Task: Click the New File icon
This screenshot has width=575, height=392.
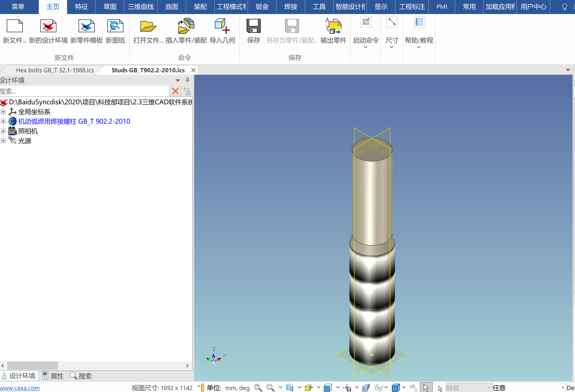Action: [15, 26]
